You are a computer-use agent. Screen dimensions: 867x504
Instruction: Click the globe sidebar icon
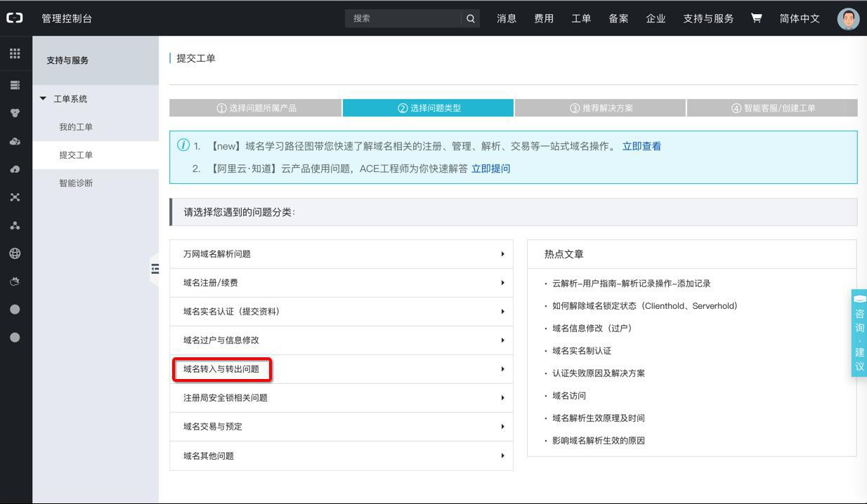(x=15, y=253)
